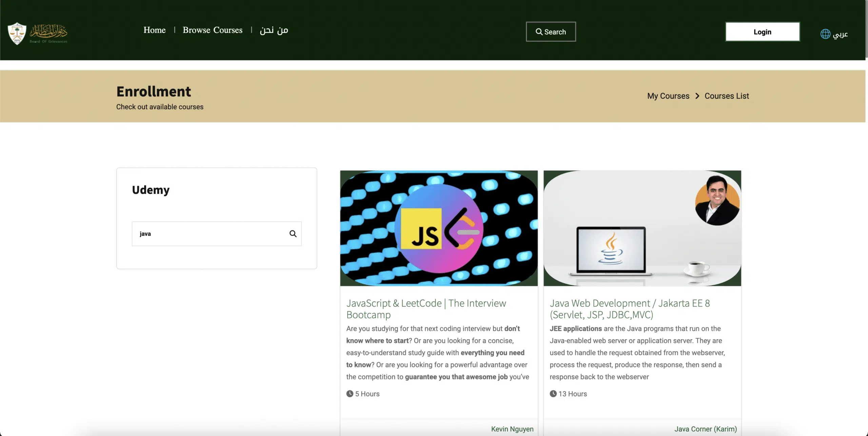This screenshot has width=868, height=436.
Task: Click the 5 Hours duration text
Action: tap(367, 394)
